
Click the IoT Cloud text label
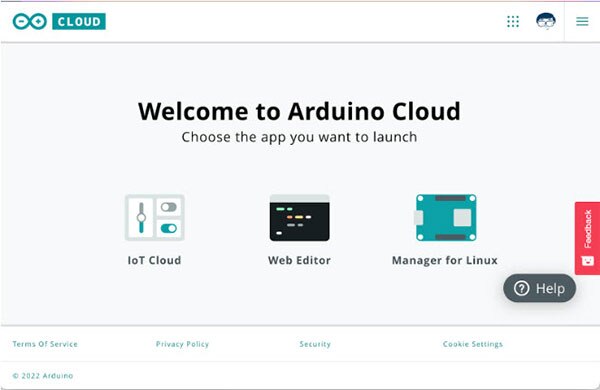tap(154, 260)
